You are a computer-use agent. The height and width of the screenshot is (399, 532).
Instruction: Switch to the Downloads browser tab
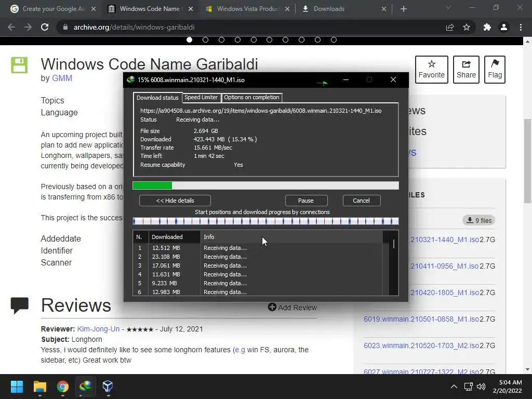pos(344,9)
